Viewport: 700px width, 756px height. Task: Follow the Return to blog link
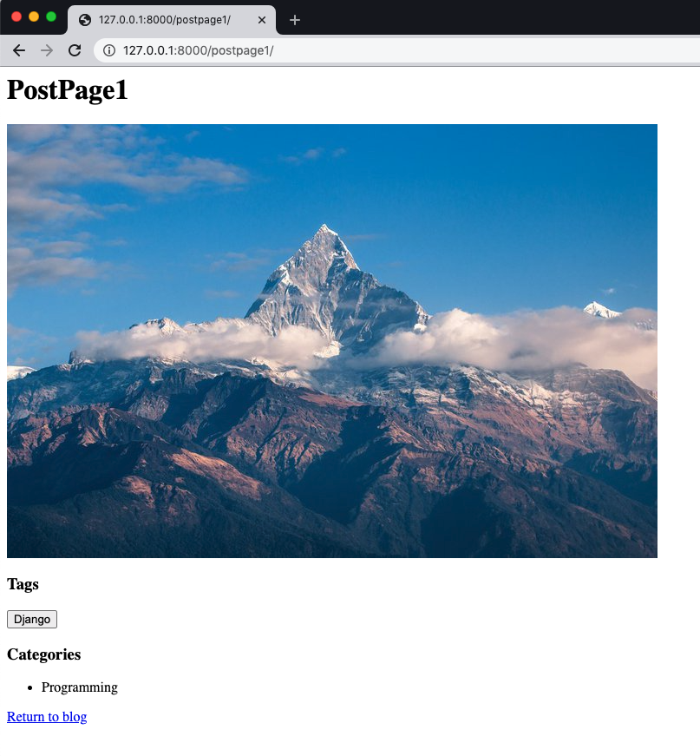click(47, 716)
